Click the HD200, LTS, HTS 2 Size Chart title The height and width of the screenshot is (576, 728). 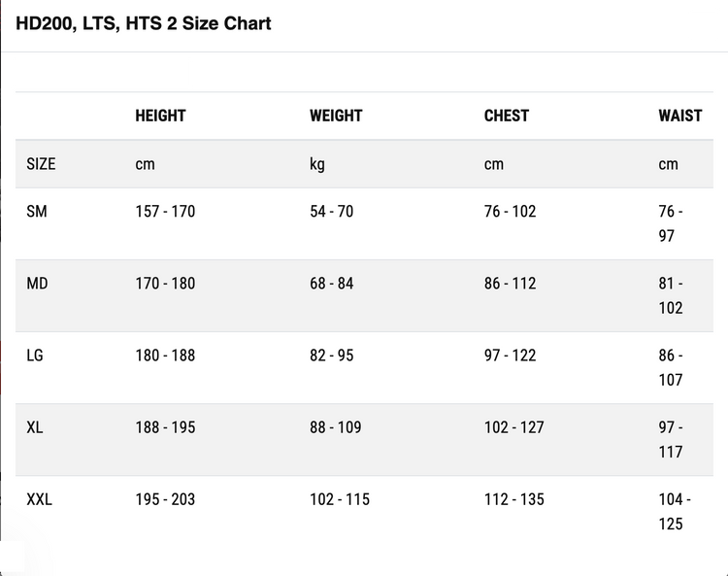[x=144, y=23]
